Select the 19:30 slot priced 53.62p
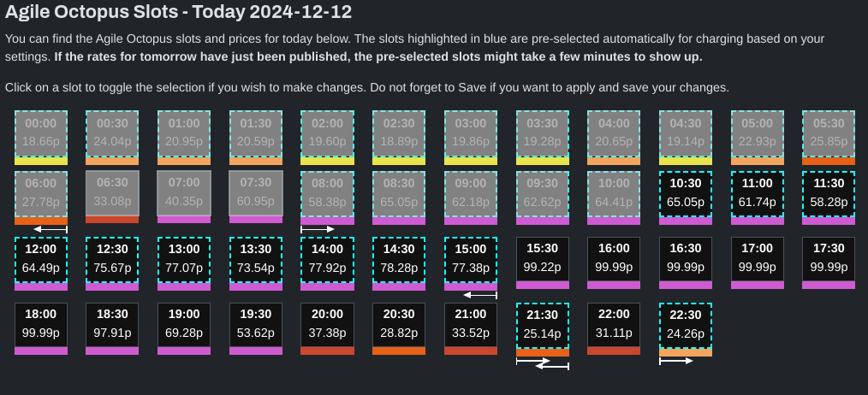The width and height of the screenshot is (868, 395). tap(256, 324)
